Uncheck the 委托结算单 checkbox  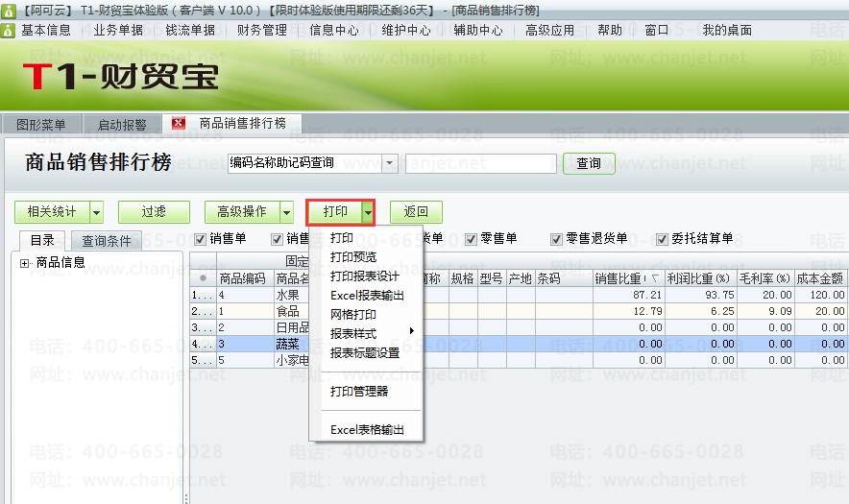coord(662,239)
